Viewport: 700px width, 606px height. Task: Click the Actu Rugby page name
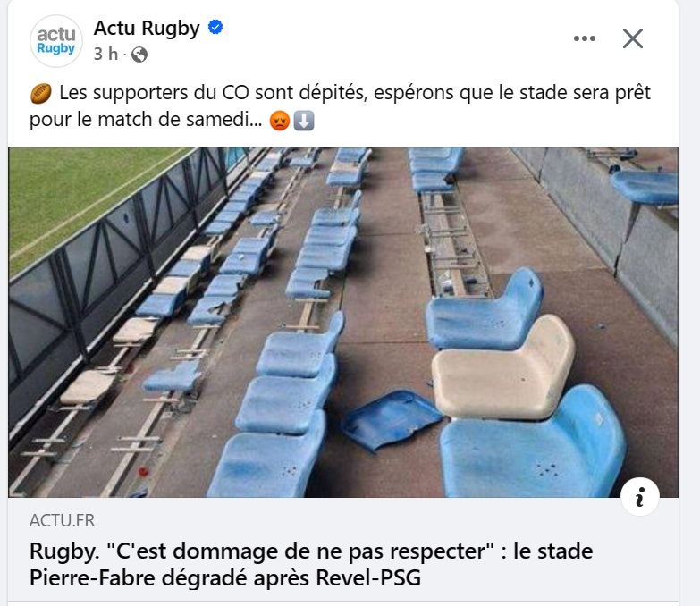tap(147, 29)
